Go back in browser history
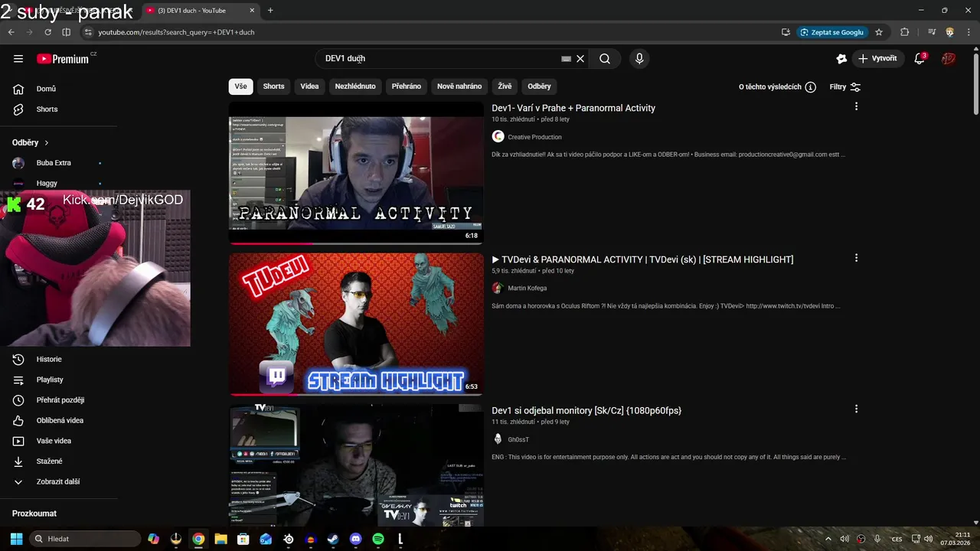Image resolution: width=980 pixels, height=551 pixels. coord(11,32)
